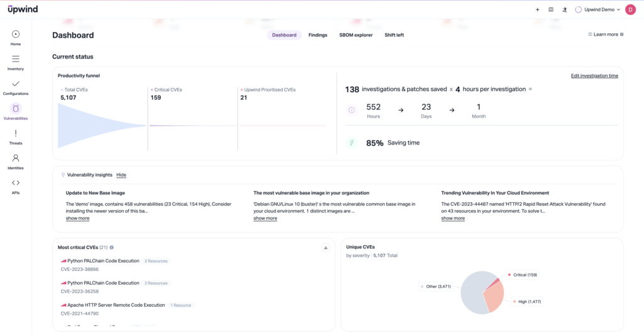644x335 pixels.
Task: Show more under most vulnerable base image
Action: (x=265, y=218)
